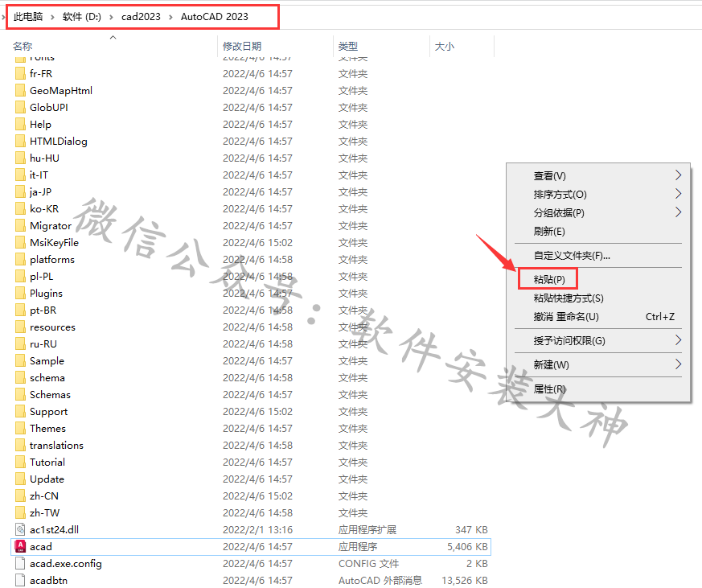702x588 pixels.
Task: Select the resources folder icon
Action: (20, 327)
